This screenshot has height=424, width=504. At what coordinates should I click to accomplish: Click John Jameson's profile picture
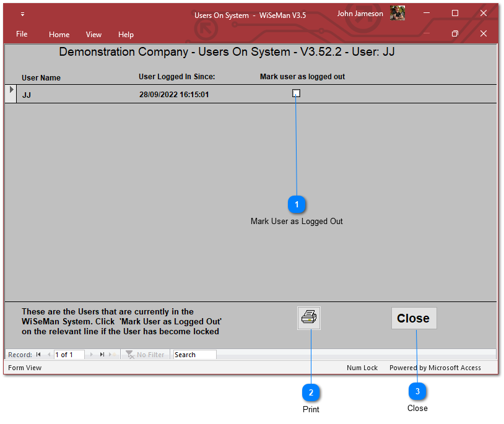pos(398,14)
